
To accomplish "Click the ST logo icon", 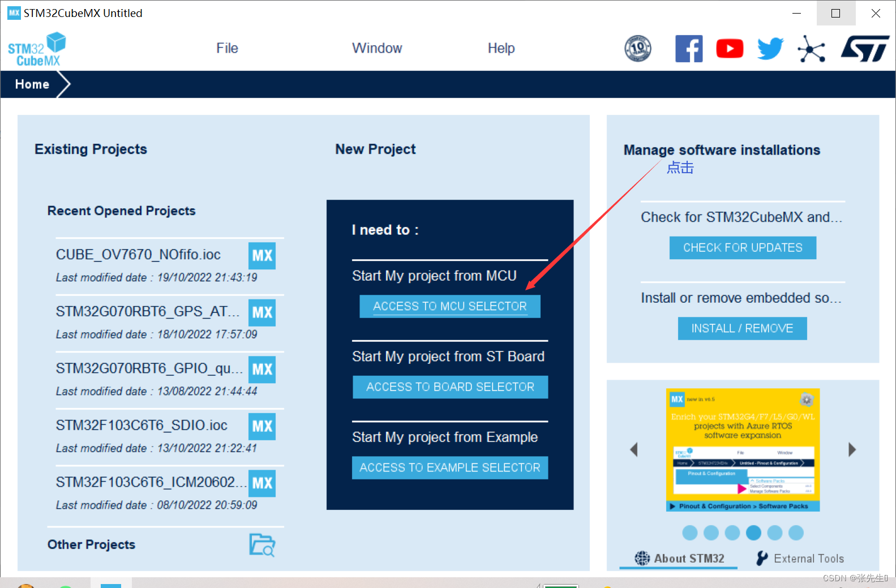I will pos(865,49).
